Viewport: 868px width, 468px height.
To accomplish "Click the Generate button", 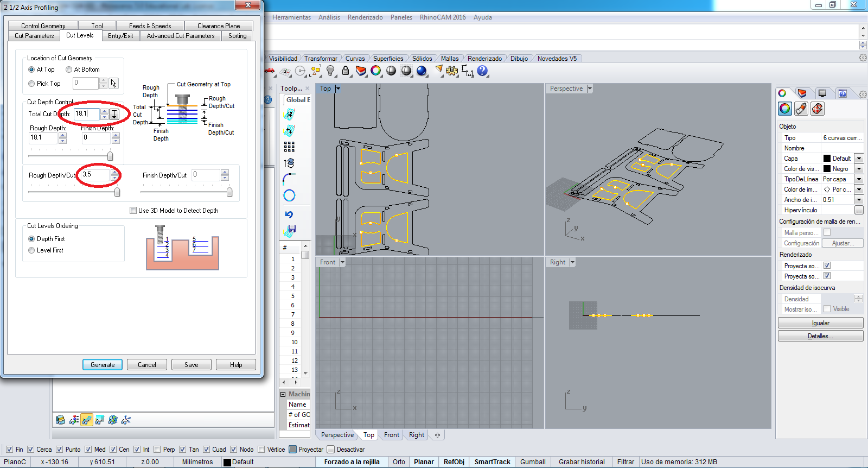I will click(x=103, y=365).
